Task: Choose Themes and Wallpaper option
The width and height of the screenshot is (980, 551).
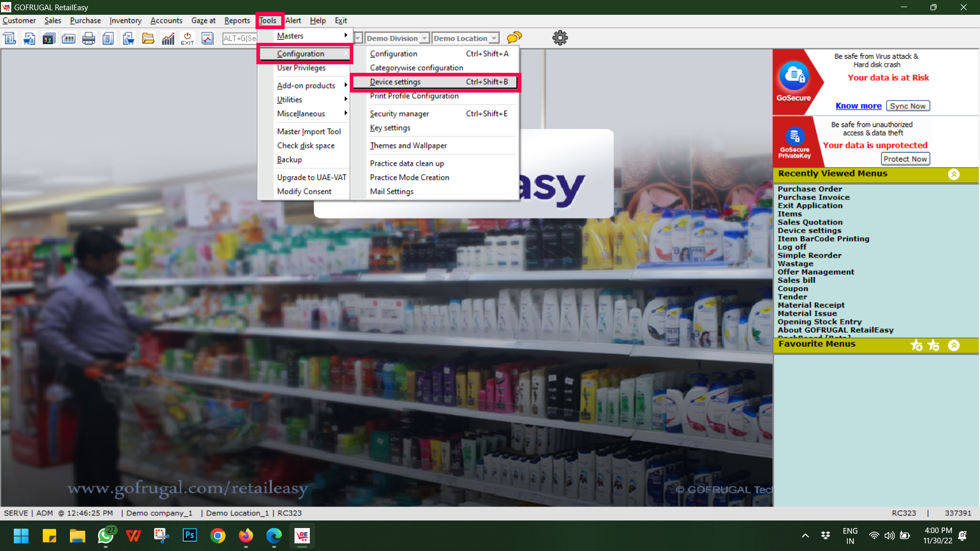Action: coord(408,145)
